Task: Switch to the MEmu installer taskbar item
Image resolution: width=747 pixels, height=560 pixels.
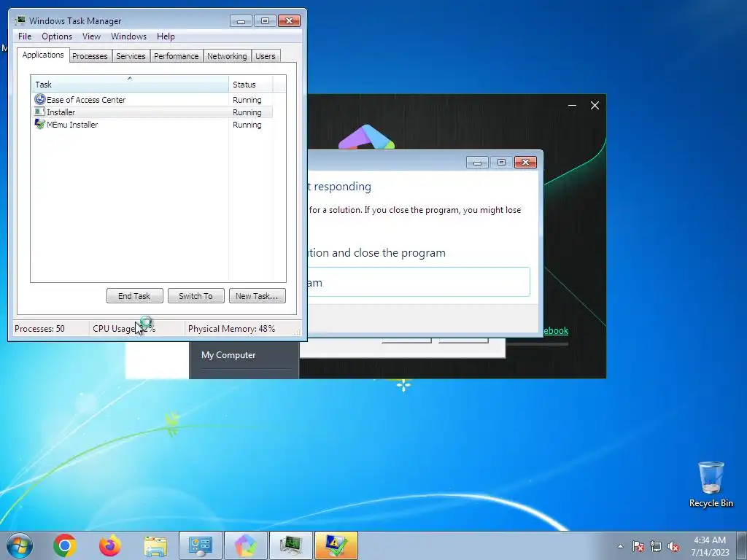Action: pyautogui.click(x=246, y=545)
